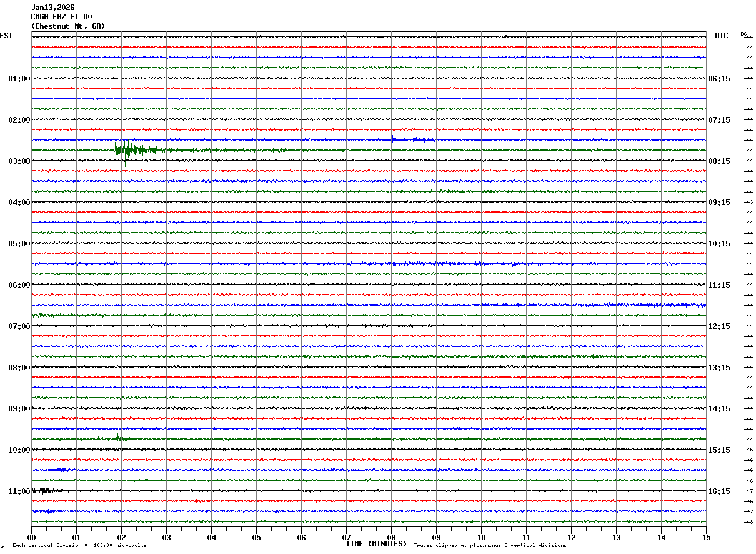Click minute 15 on the bottom axis
Image resolution: width=756 pixels, height=554 pixels.
(705, 537)
